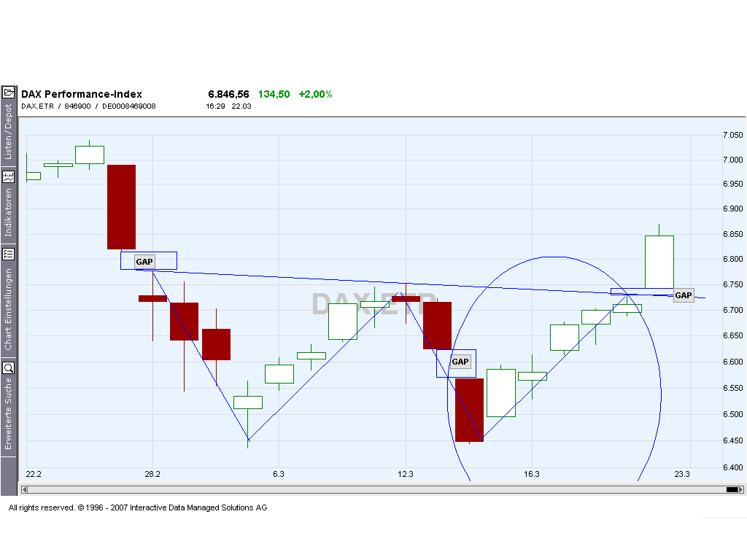Viewport: 747px width, 560px height.
Task: Open the Chart Einstellungen side tab
Action: (x=8, y=309)
